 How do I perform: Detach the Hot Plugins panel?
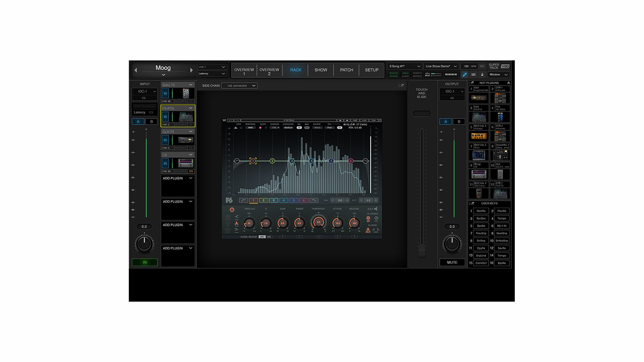coord(472,83)
